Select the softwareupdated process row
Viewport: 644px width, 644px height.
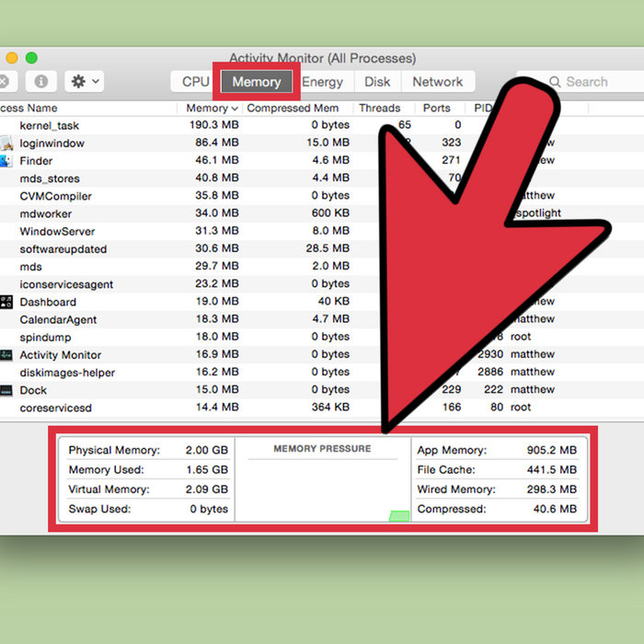point(322,249)
